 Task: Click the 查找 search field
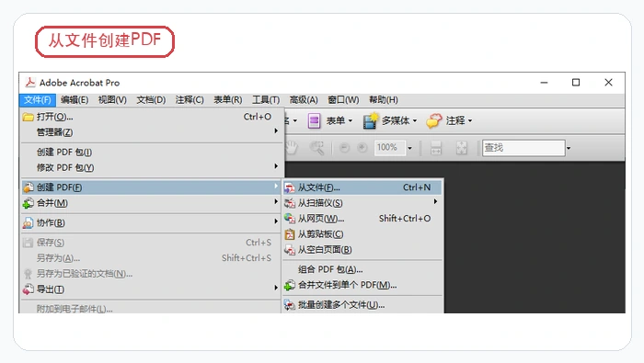(x=523, y=148)
